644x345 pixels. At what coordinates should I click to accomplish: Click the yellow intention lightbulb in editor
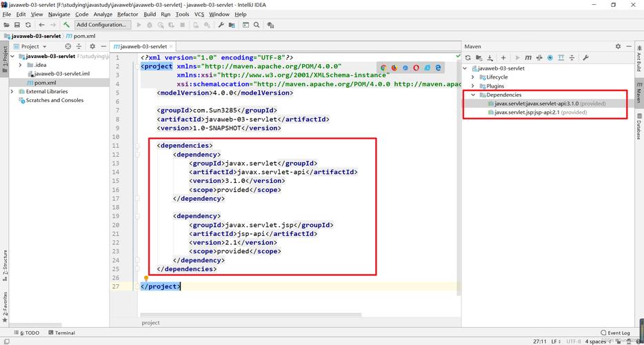pyautogui.click(x=145, y=278)
